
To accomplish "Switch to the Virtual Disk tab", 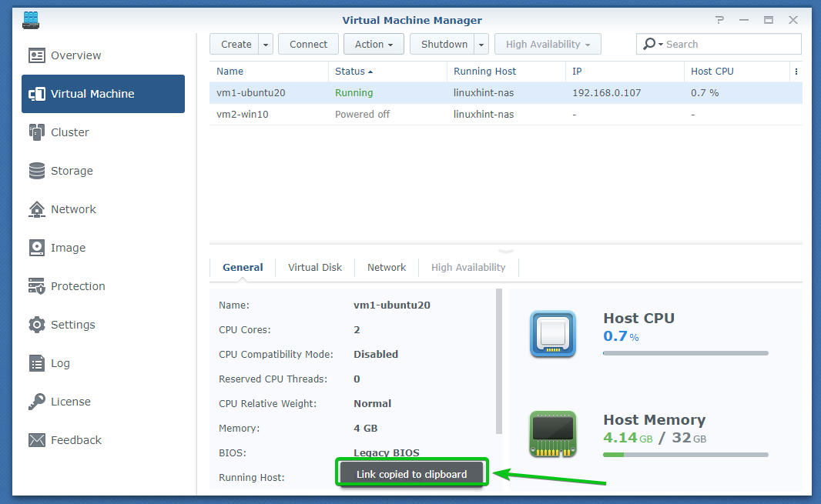I will (315, 268).
